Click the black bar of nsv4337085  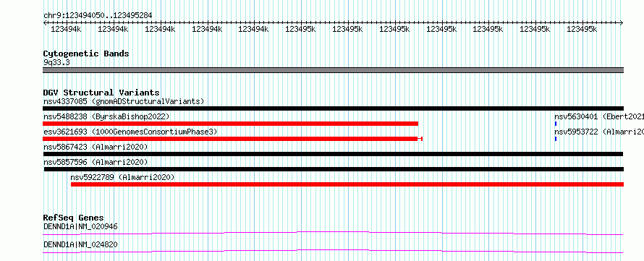pos(333,108)
